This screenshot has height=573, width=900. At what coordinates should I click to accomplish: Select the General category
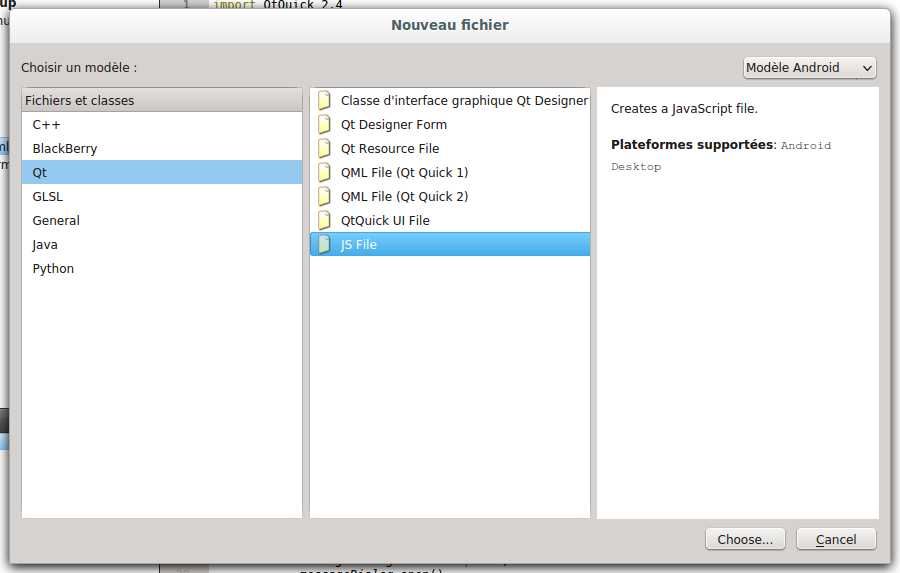point(56,221)
